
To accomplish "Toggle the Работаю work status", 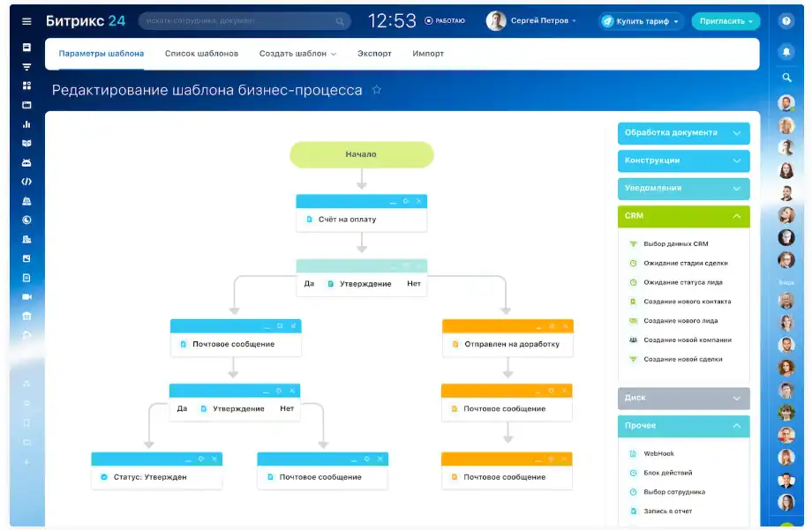I will pyautogui.click(x=444, y=20).
